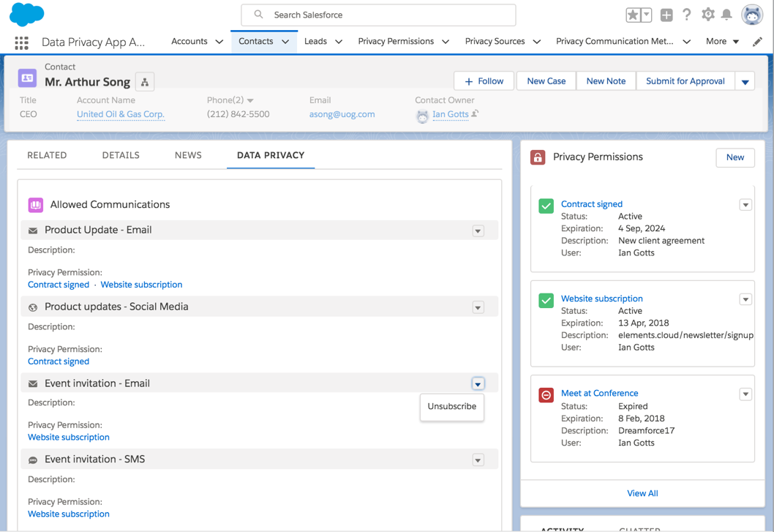774x532 pixels.
Task: Open the Event invitation - SMS row menu
Action: 478,460
